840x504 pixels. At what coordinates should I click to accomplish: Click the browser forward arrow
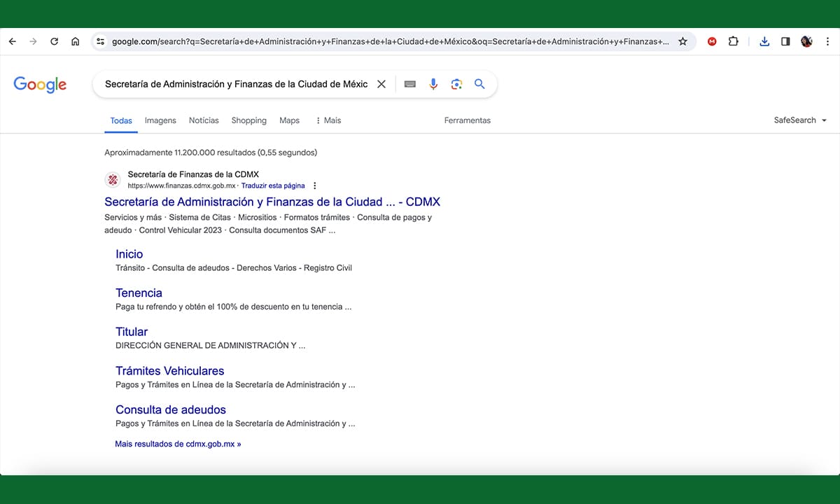(33, 41)
